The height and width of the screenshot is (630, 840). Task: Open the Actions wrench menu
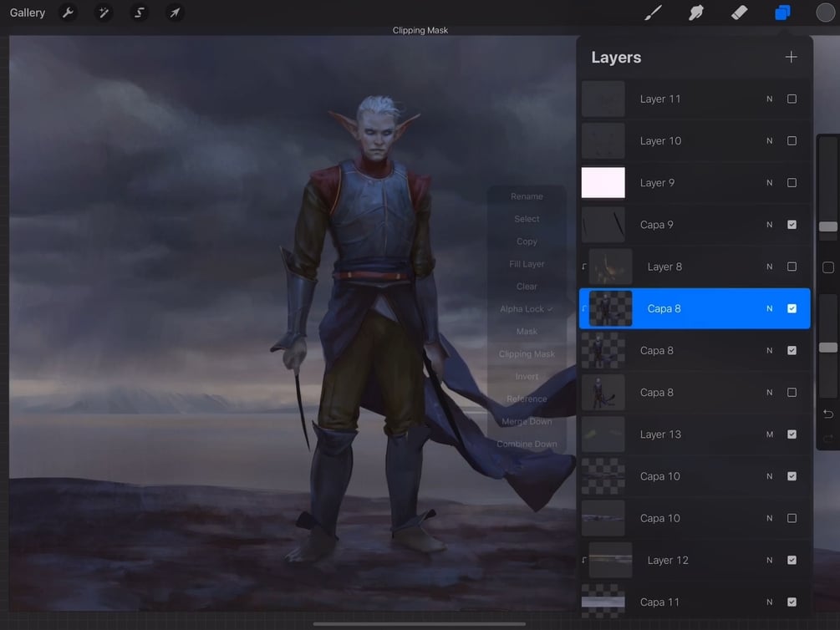click(68, 13)
